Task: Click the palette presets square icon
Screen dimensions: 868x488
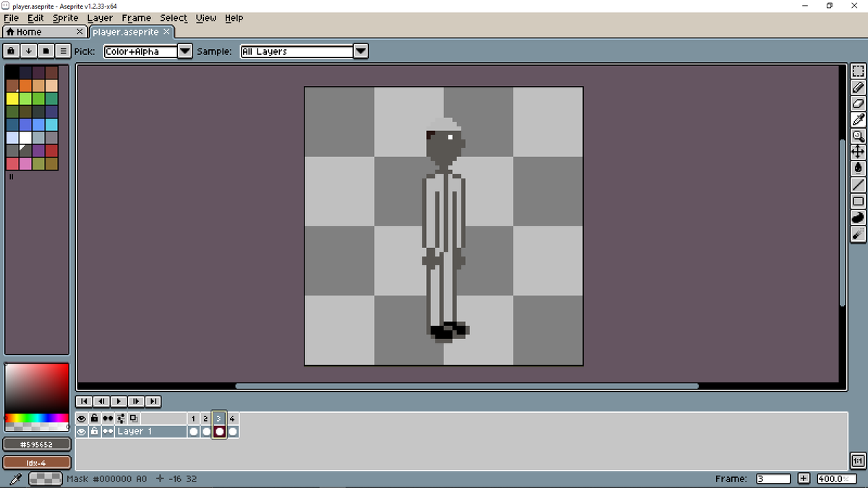Action: (46, 51)
